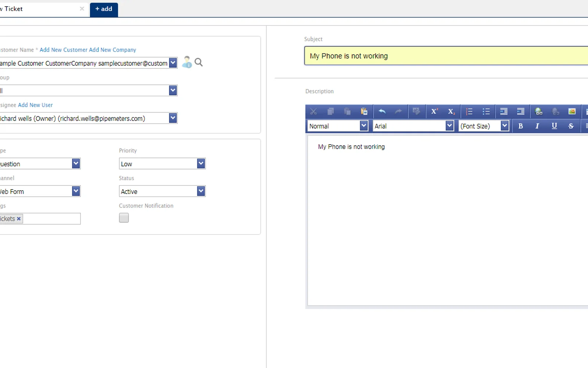Open the Priority dropdown showing Low
Screen dimensions: 588x368
[x=201, y=163]
